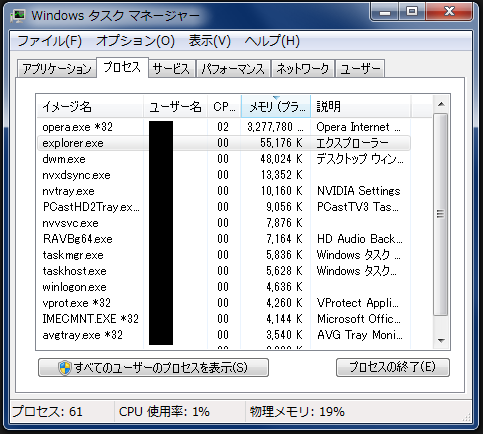Open the ファイル(F) menu
This screenshot has height=434, width=483.
coord(49,41)
